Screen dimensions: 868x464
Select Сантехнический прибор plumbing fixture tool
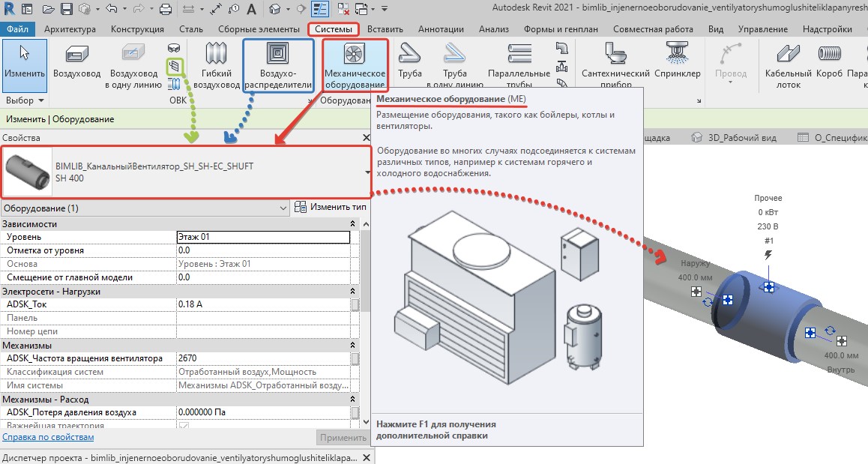(x=615, y=65)
